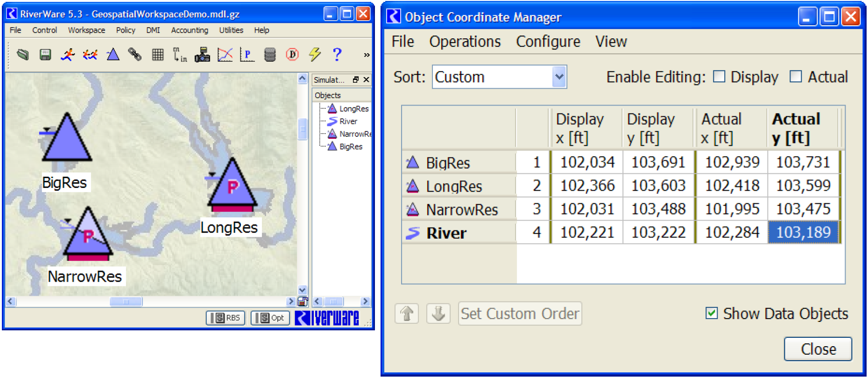
Task: Click the open model folder icon
Action: (x=22, y=55)
